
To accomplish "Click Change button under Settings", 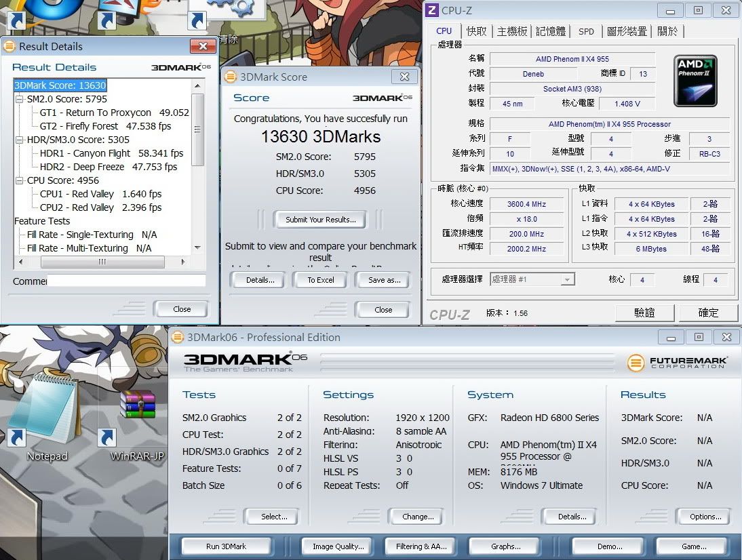I will click(x=417, y=517).
